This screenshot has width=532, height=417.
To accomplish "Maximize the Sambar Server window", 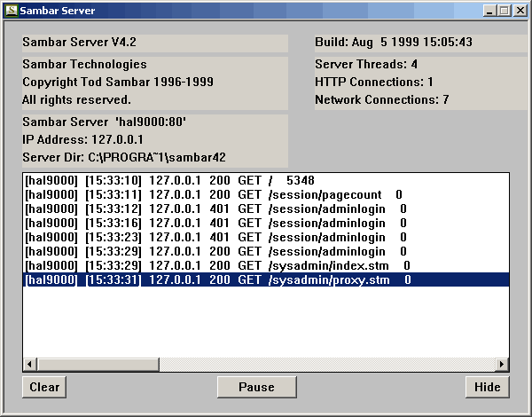I will click(x=505, y=11).
